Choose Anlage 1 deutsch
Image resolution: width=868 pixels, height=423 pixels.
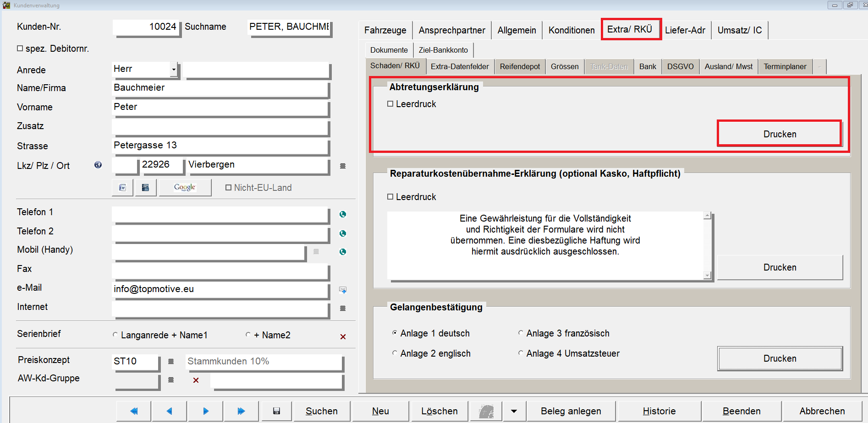(x=395, y=333)
